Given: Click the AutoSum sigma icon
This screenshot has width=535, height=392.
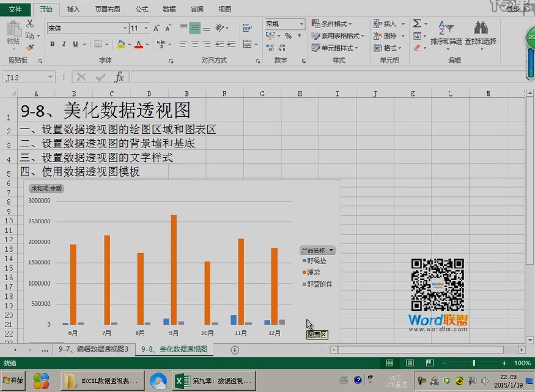Looking at the screenshot, I should point(417,23).
